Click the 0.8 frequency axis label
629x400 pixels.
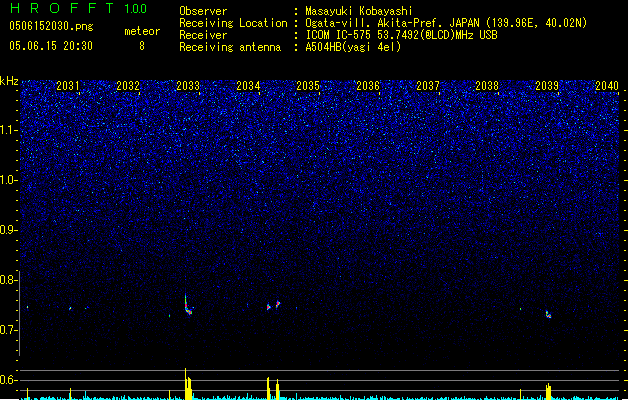coord(8,280)
